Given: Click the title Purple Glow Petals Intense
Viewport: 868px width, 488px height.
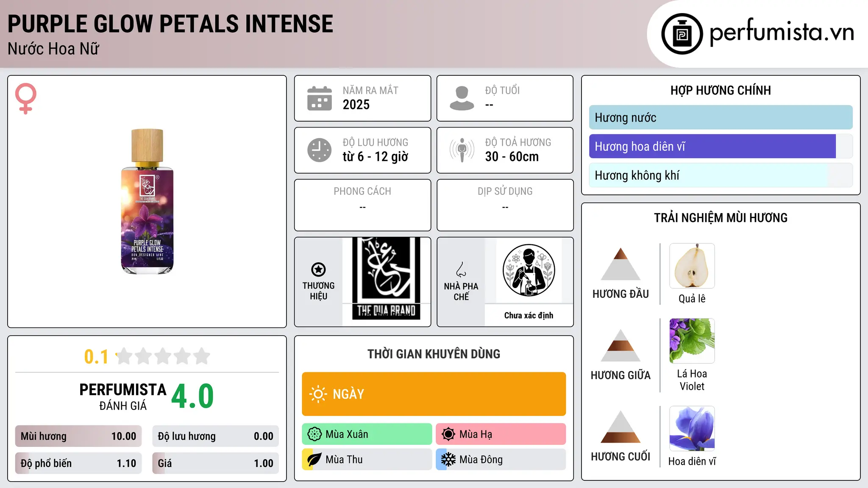Looking at the screenshot, I should pos(170,24).
